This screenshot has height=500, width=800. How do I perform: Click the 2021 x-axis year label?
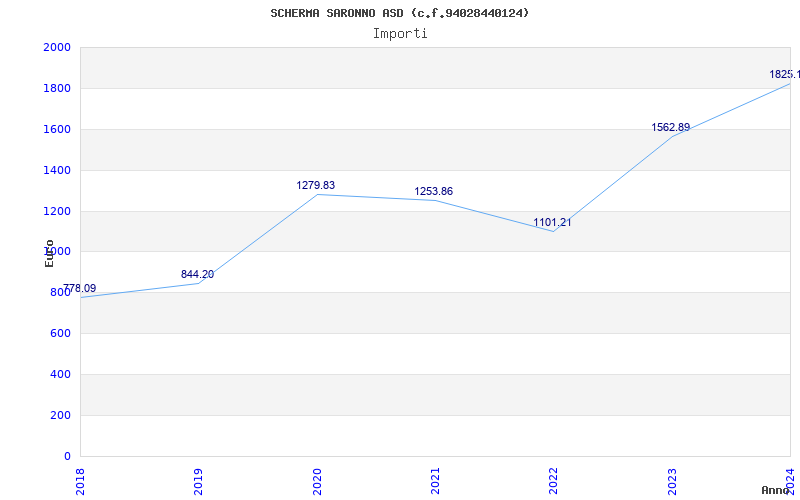pyautogui.click(x=435, y=481)
